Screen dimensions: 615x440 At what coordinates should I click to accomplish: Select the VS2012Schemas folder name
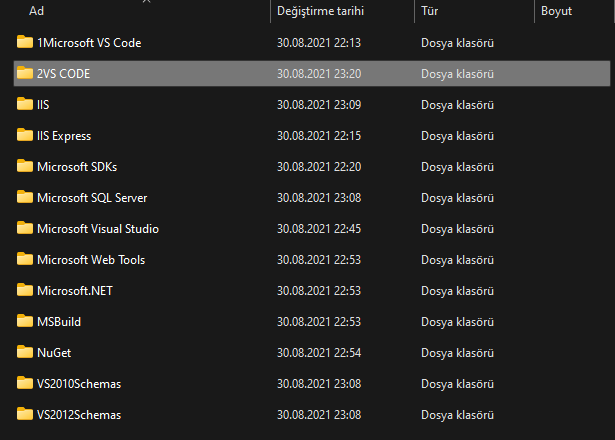click(79, 414)
